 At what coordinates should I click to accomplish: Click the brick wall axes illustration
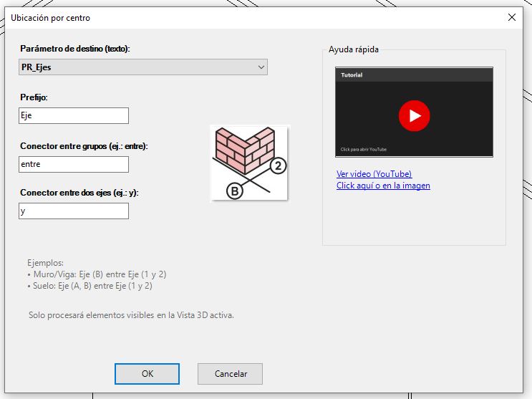point(249,163)
